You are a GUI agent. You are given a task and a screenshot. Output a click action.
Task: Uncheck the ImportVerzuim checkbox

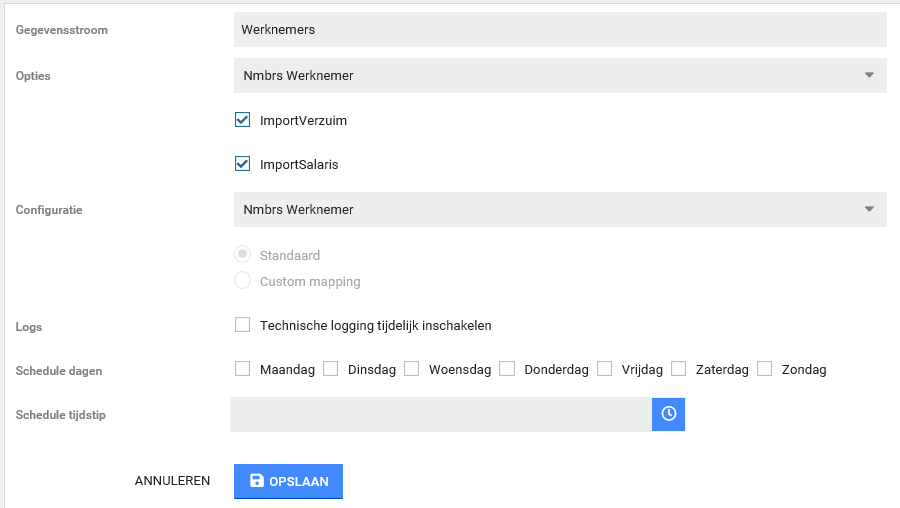click(x=242, y=120)
